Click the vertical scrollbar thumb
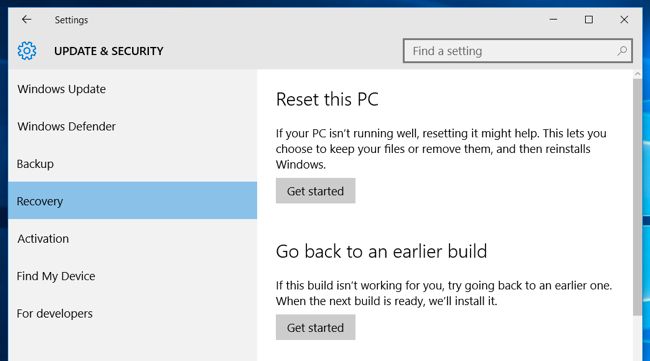 (637, 197)
